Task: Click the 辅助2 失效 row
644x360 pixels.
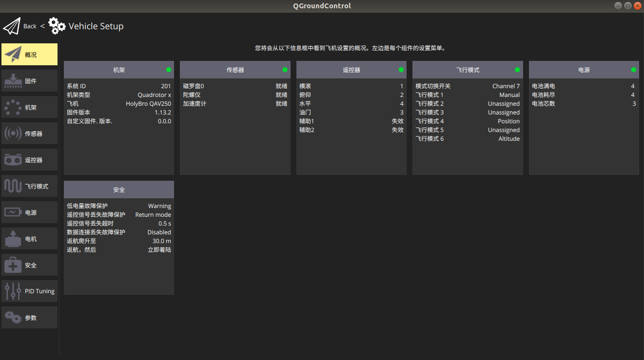Action: (x=351, y=130)
